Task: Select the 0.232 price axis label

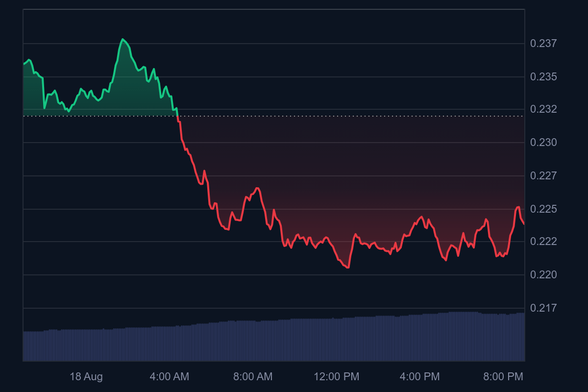Action: [x=543, y=109]
